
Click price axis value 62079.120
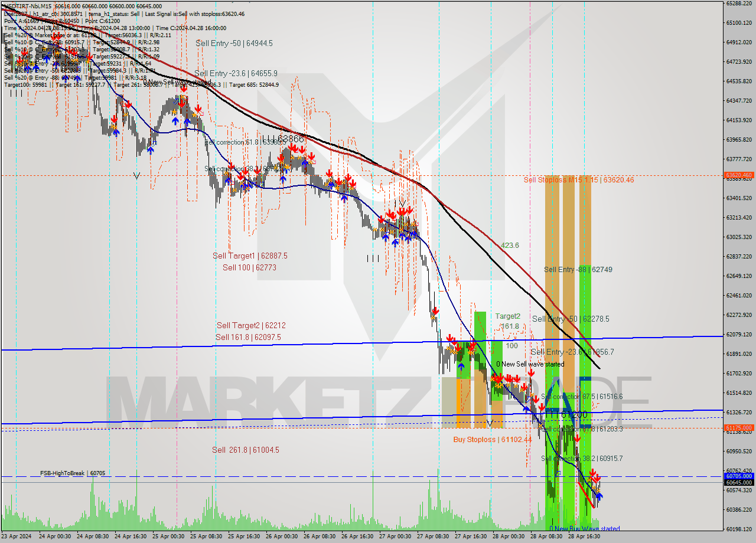click(739, 334)
